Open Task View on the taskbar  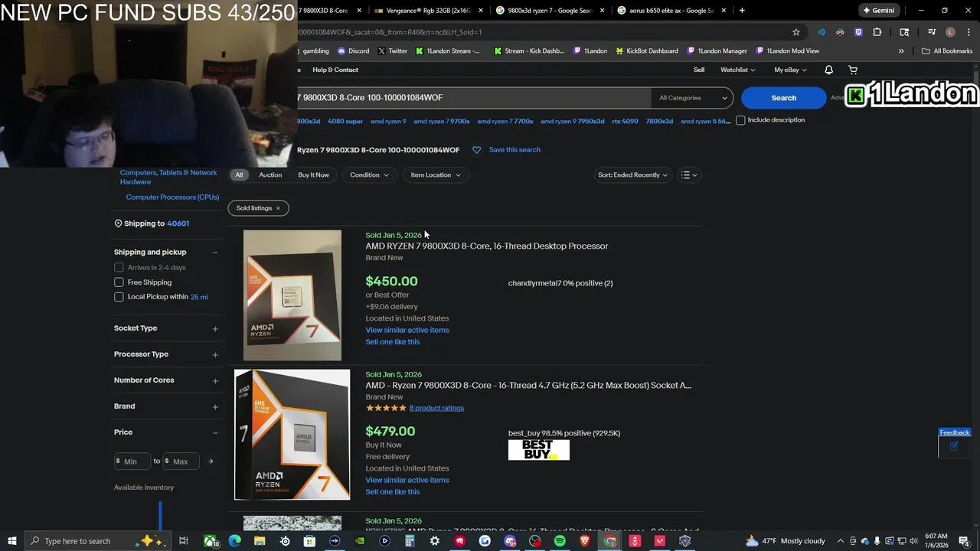(184, 541)
